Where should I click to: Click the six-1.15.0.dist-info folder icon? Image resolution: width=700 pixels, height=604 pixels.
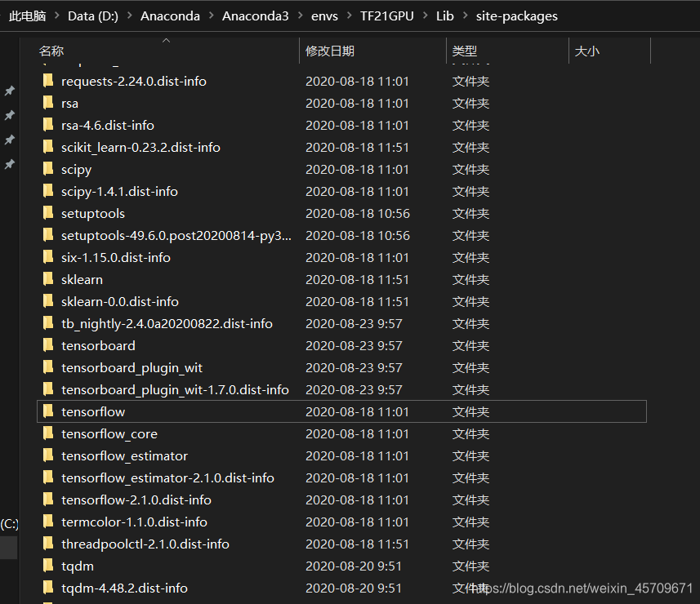click(x=47, y=257)
